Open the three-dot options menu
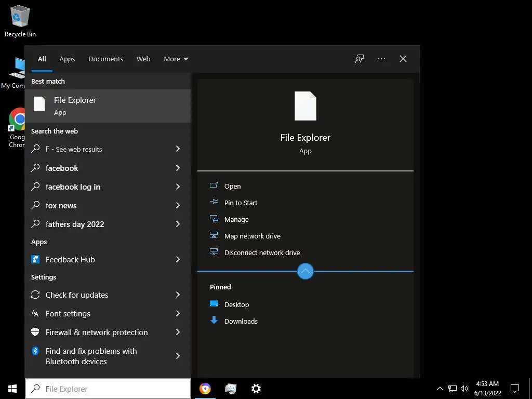The image size is (532, 399). click(x=381, y=59)
